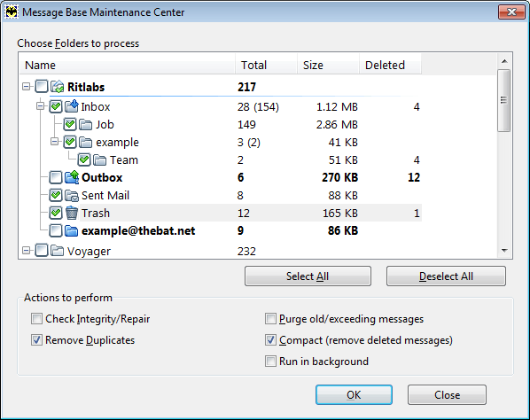
Task: Uncheck Remove Duplicates option
Action: click(x=36, y=340)
